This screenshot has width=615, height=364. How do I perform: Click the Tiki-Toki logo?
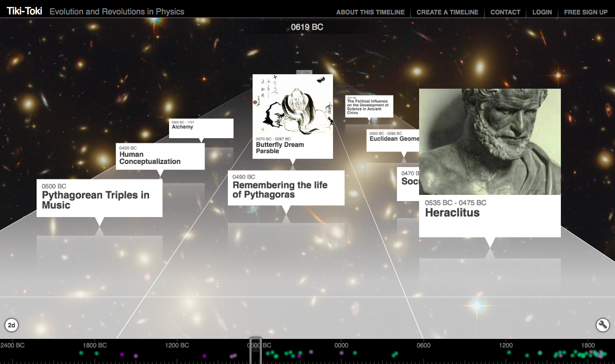coord(24,11)
